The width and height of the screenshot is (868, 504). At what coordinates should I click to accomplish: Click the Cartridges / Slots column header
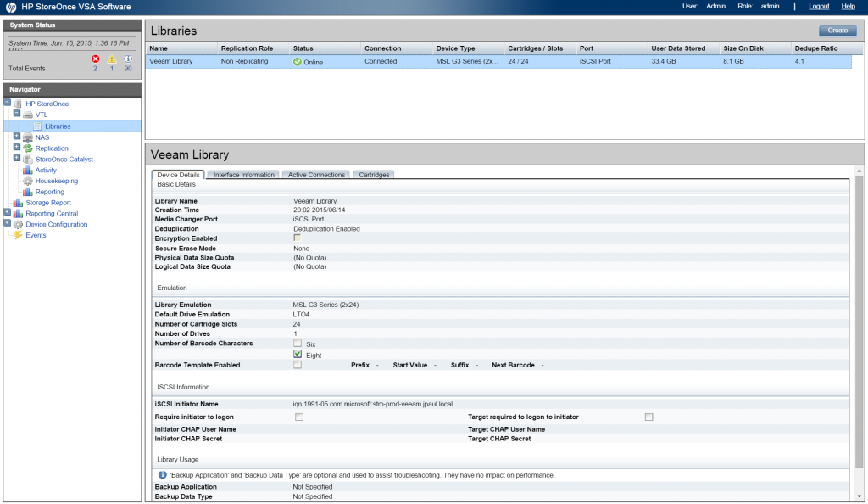540,48
